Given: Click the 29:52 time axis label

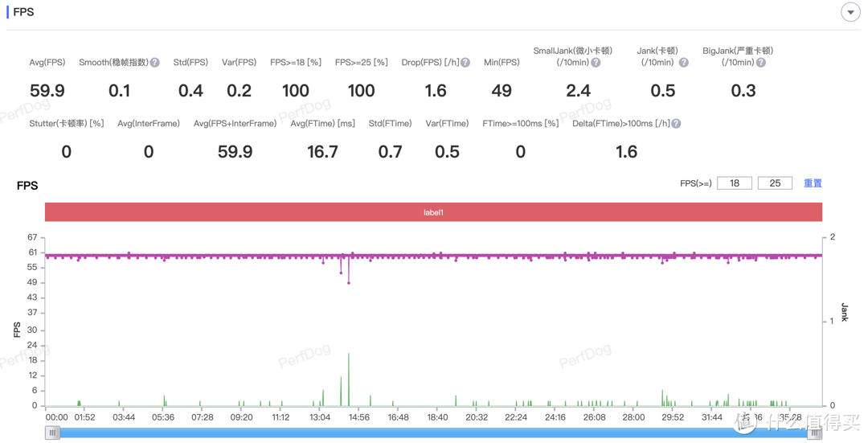Looking at the screenshot, I should tap(673, 417).
